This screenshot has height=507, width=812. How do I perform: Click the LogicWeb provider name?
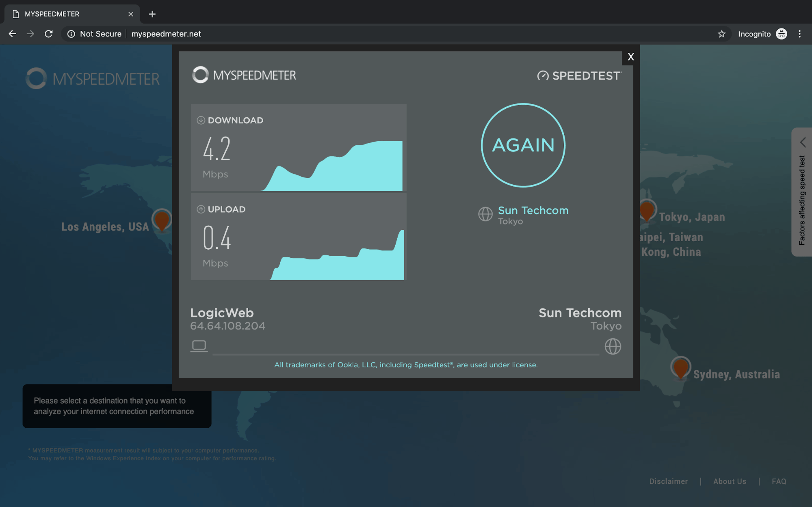(x=222, y=313)
